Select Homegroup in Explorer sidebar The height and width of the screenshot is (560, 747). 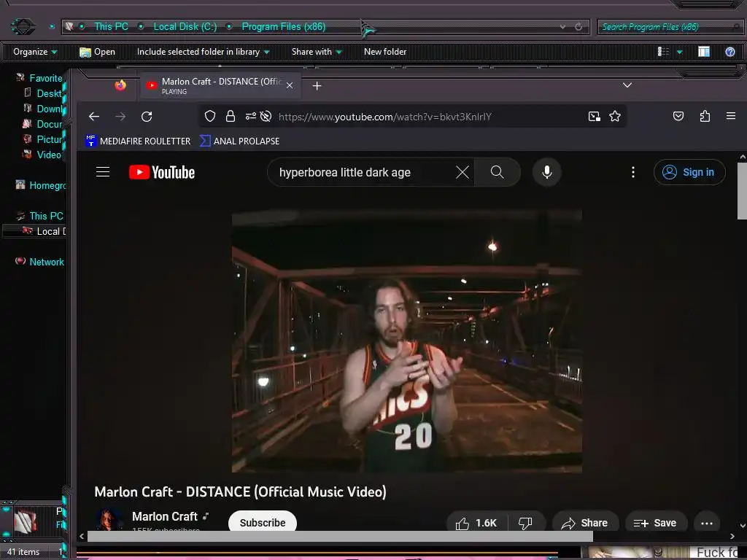point(41,185)
